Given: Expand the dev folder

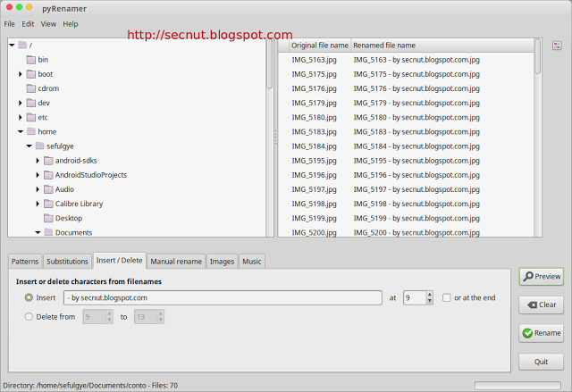Looking at the screenshot, I should point(21,103).
